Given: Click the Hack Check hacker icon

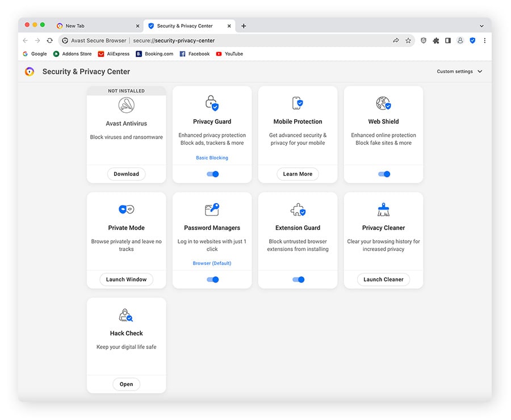Looking at the screenshot, I should [126, 315].
